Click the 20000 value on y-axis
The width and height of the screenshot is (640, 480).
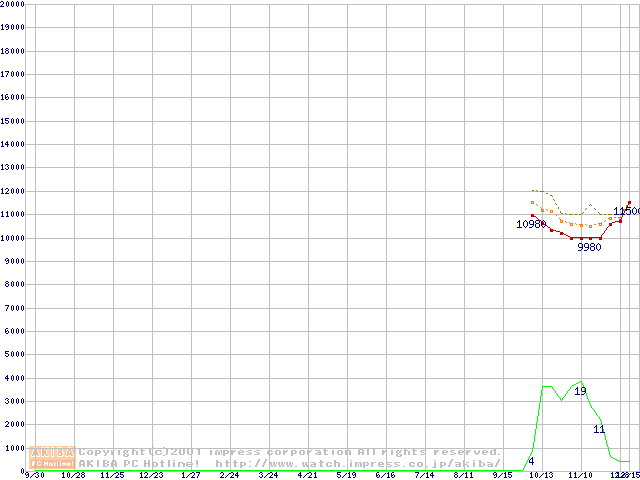[14, 4]
